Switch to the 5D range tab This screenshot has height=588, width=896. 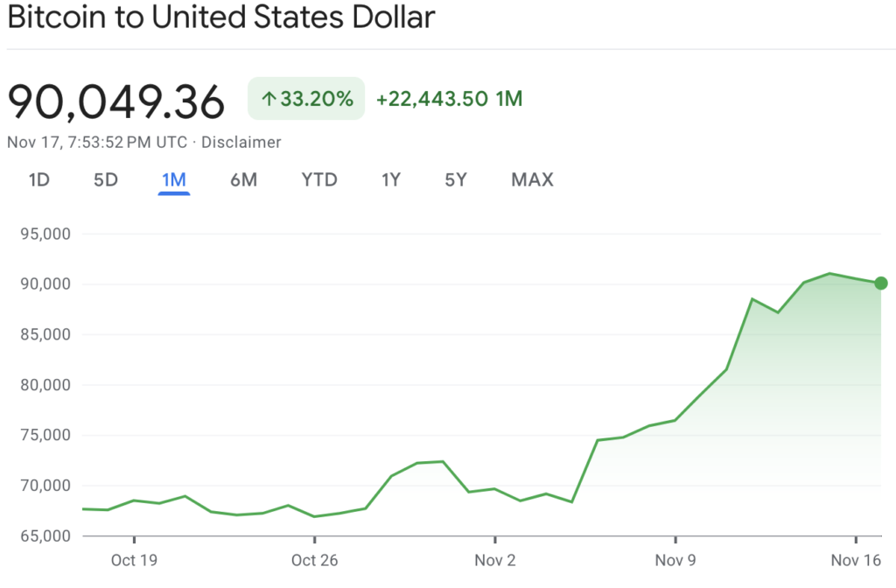tap(105, 180)
